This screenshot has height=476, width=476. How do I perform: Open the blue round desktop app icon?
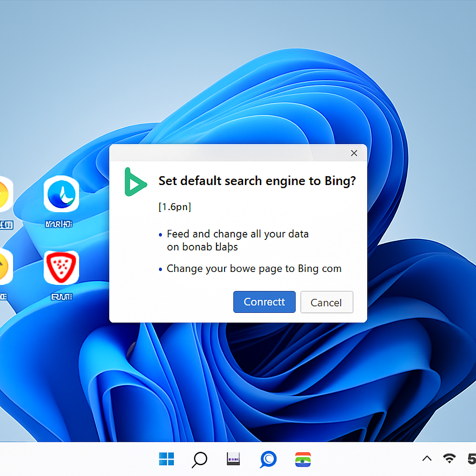tap(61, 194)
